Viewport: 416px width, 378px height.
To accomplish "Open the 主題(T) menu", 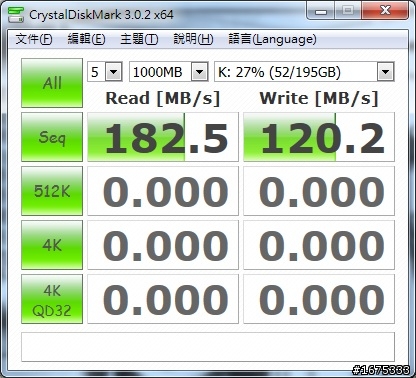I will click(139, 39).
